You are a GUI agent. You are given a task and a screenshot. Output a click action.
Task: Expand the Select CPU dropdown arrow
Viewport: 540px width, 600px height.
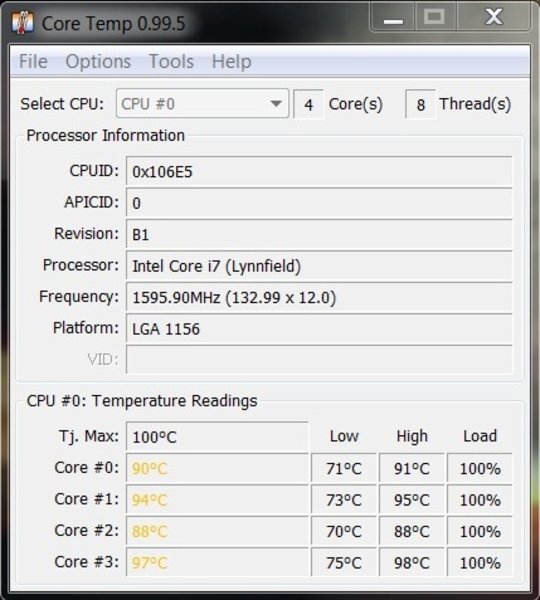point(276,104)
